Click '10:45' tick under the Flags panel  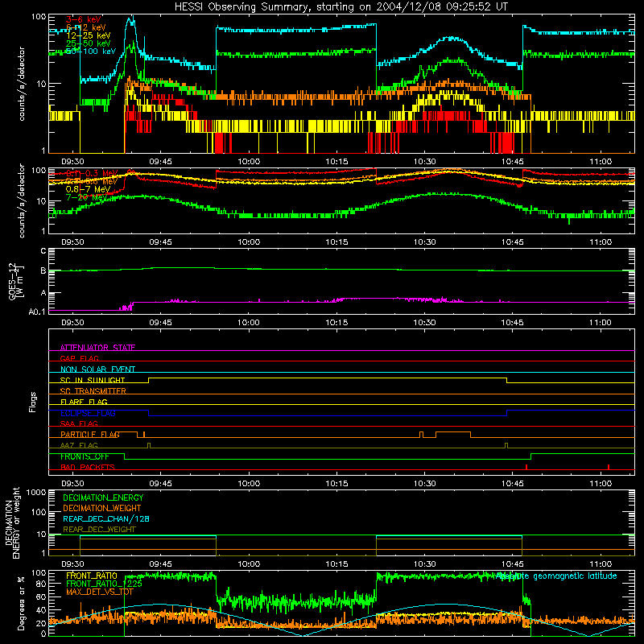pos(512,484)
